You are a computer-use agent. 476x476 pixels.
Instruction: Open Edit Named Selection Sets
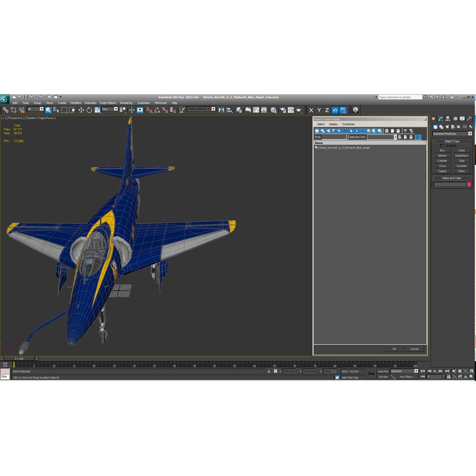pyautogui.click(x=182, y=110)
